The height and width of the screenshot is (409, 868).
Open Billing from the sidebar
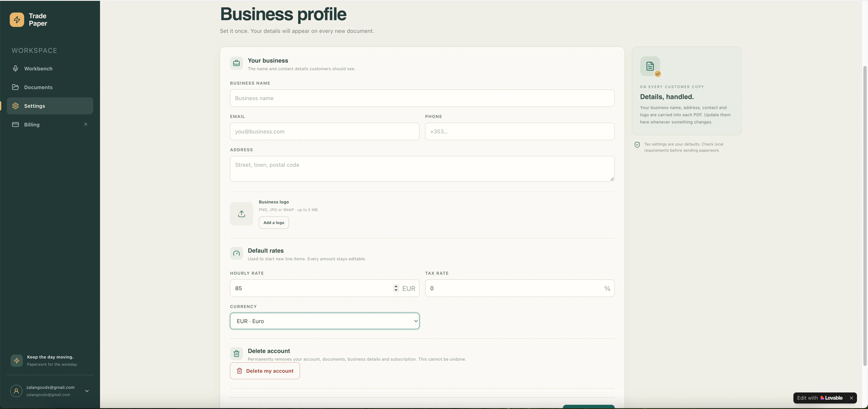(50, 125)
